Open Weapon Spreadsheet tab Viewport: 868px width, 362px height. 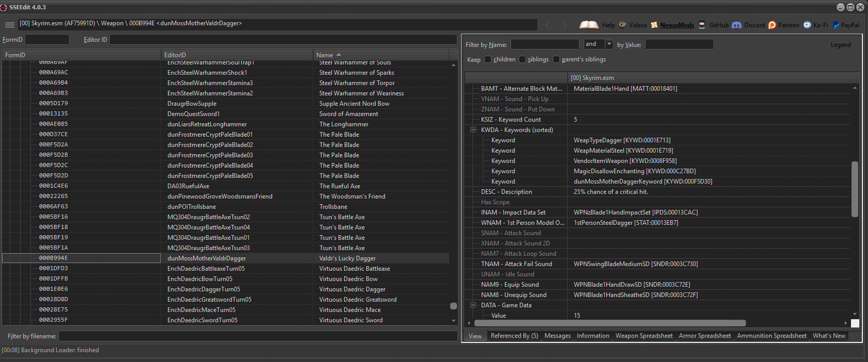(644, 336)
